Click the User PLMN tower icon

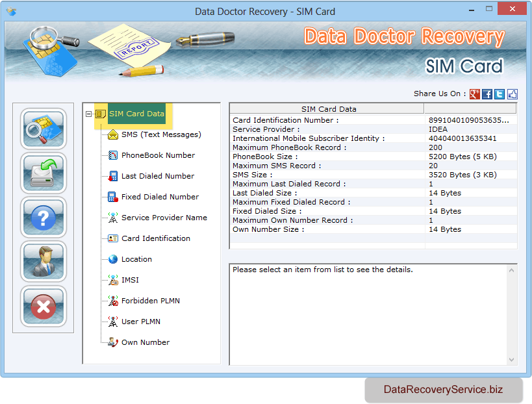click(x=113, y=322)
